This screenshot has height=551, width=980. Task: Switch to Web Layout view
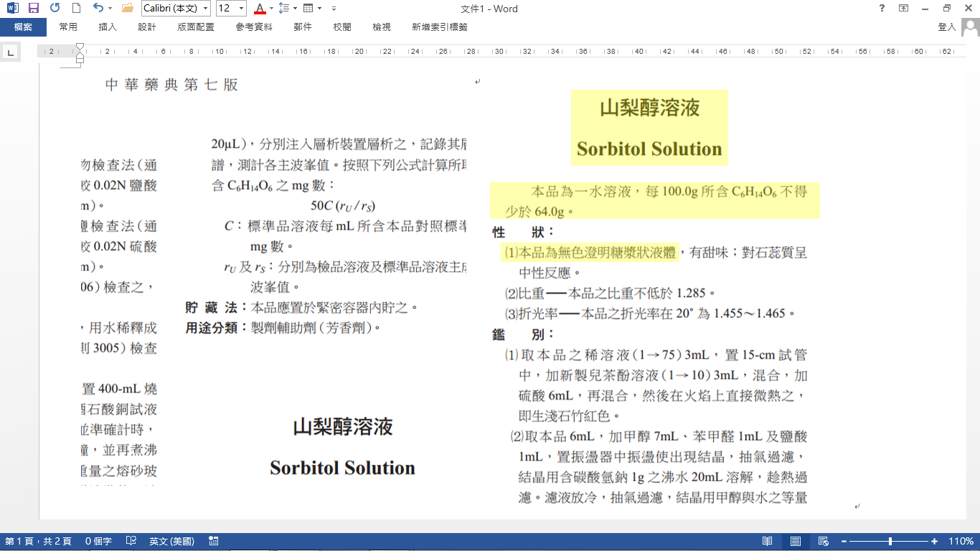[x=824, y=541]
